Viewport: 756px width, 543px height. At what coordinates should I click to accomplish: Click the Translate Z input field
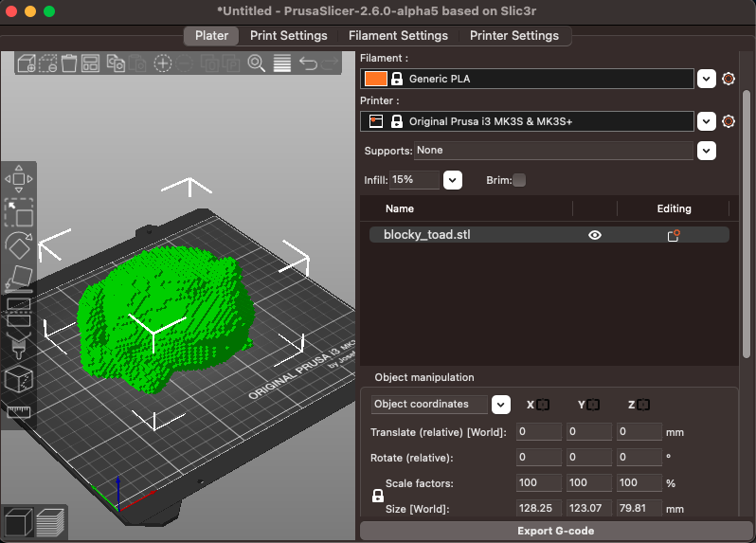[639, 431]
